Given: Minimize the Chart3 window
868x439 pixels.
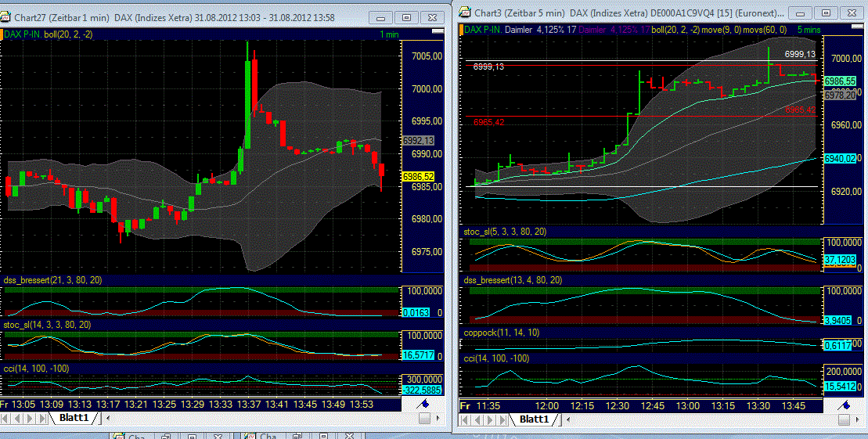Looking at the screenshot, I should pyautogui.click(x=800, y=13).
